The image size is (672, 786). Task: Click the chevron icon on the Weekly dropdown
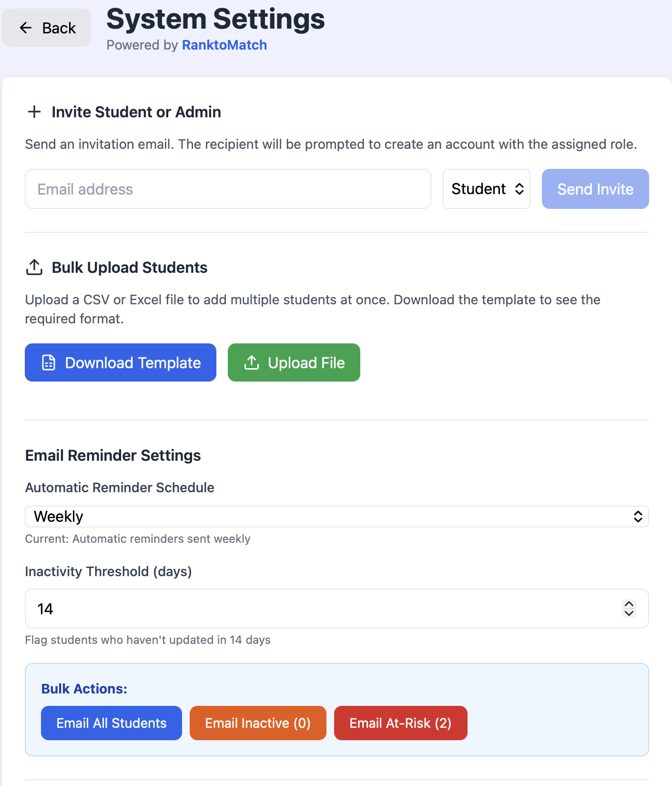click(639, 516)
